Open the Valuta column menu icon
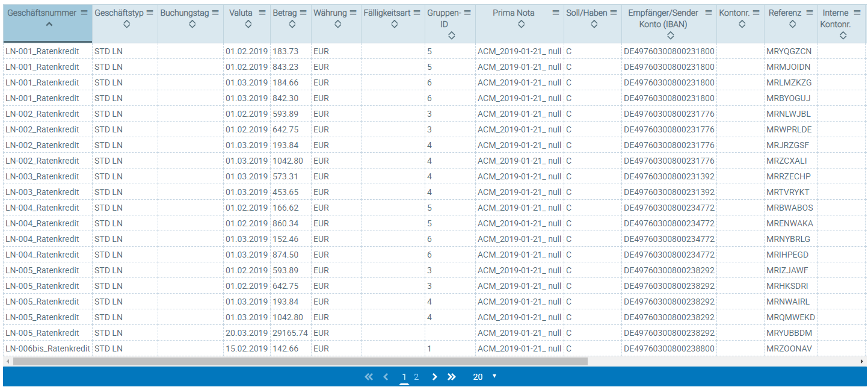 tap(262, 13)
